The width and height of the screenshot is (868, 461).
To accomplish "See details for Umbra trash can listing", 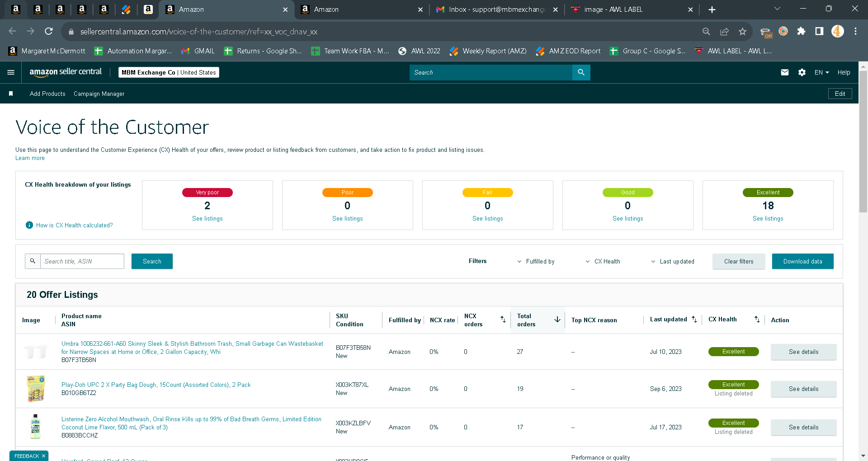I will (804, 352).
